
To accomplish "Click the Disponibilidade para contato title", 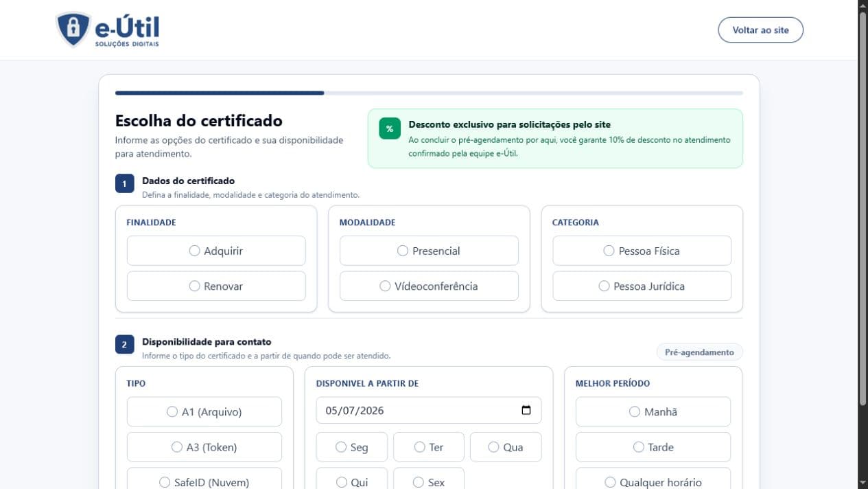I will tap(207, 342).
